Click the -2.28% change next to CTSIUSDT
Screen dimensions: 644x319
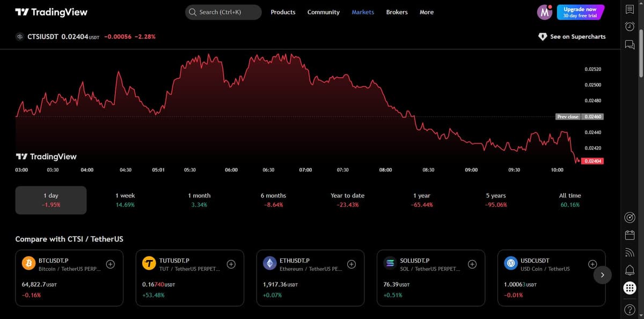click(145, 36)
